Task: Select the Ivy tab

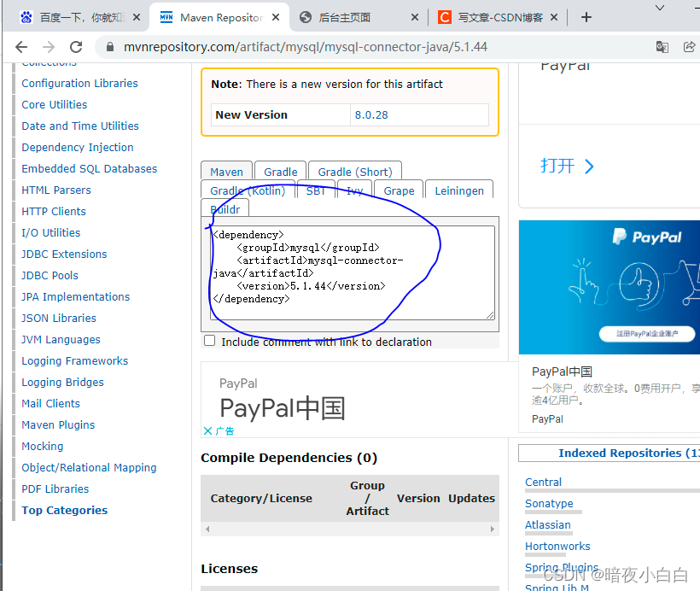Action: tap(354, 190)
